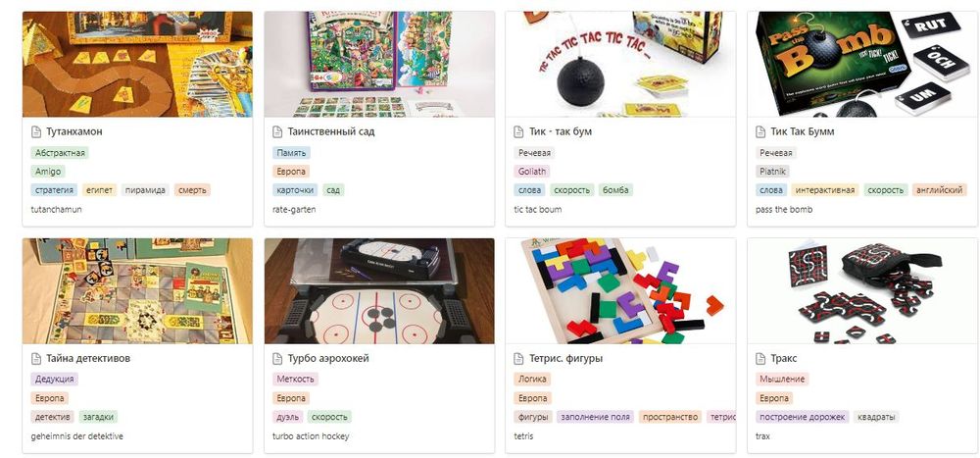Open the Турбо аэрохокей card photo

[x=379, y=291]
